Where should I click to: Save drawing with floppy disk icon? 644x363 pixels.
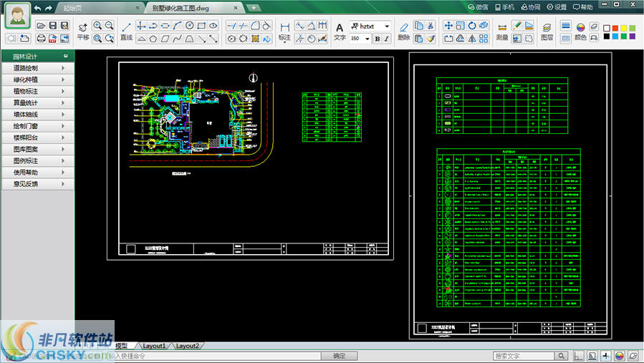tap(52, 26)
